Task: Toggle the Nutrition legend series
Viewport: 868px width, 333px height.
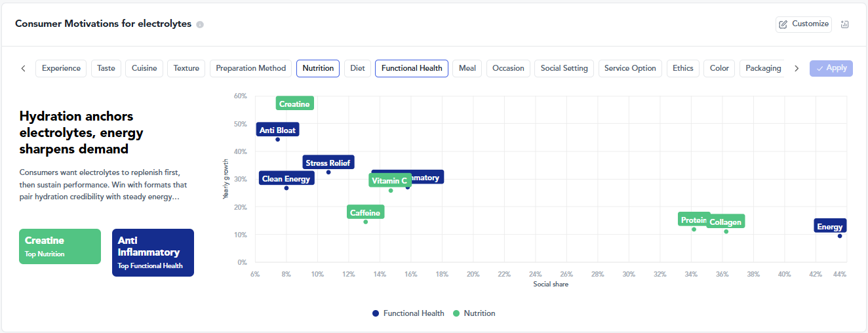Action: pos(474,313)
